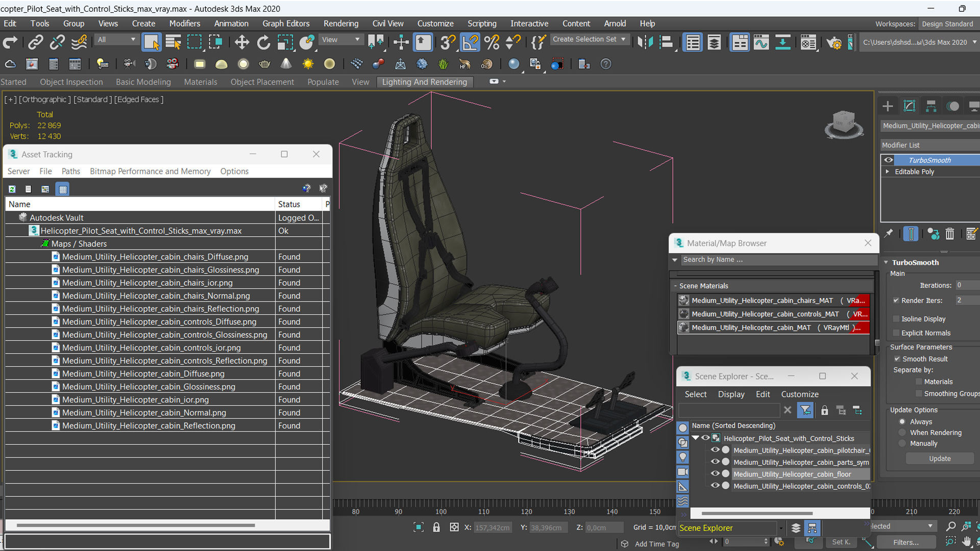This screenshot has width=980, height=551.
Task: Click Pin Stack icon
Action: coord(889,233)
